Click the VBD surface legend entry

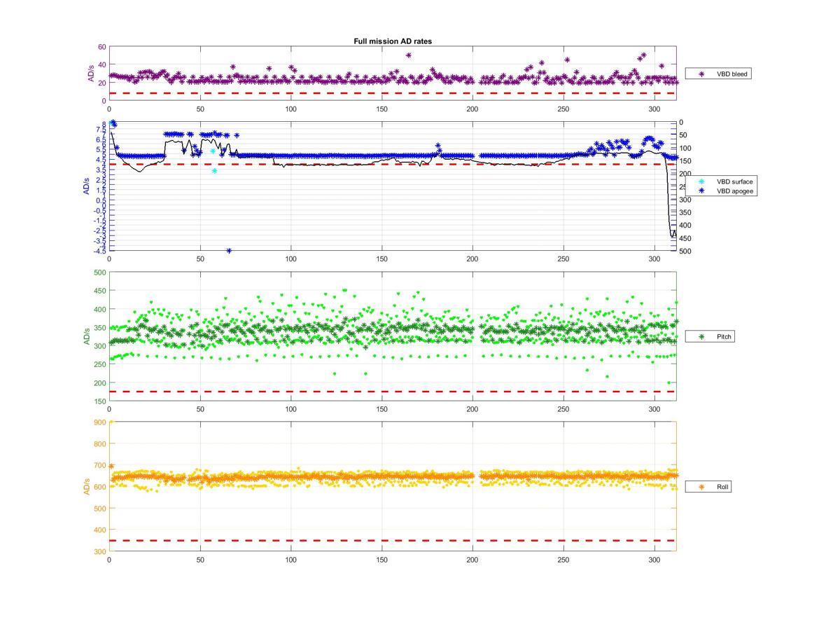tap(721, 181)
